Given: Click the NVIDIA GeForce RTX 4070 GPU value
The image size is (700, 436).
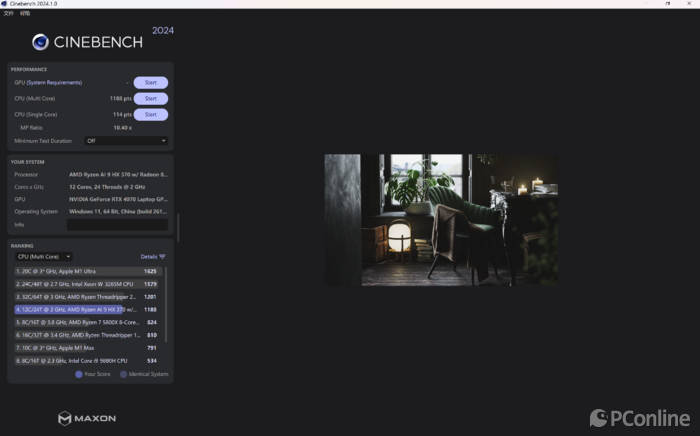Looking at the screenshot, I should pos(118,199).
